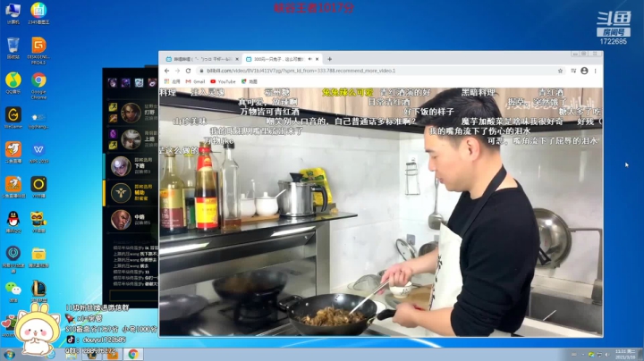
Task: Mute the tab via its speaker icon
Action: pos(310,59)
